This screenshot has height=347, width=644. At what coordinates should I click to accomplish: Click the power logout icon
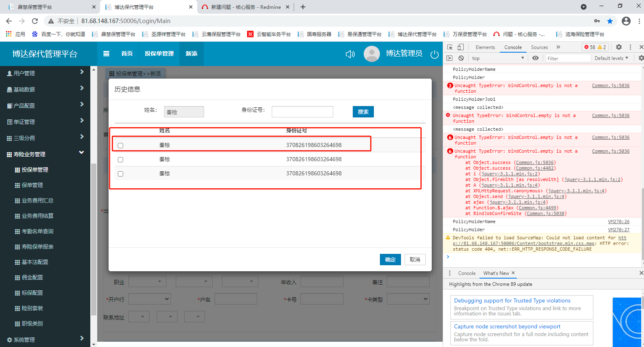coord(435,54)
